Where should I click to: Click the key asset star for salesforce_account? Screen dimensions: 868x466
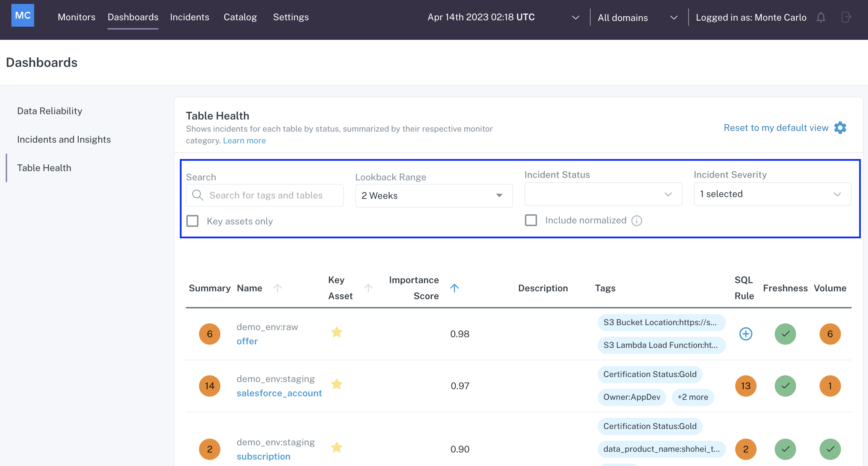[336, 384]
